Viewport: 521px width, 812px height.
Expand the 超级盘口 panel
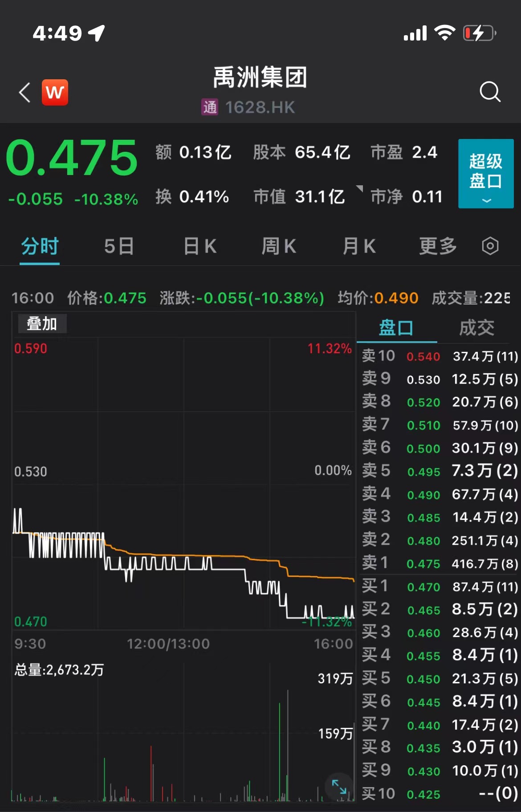486,174
